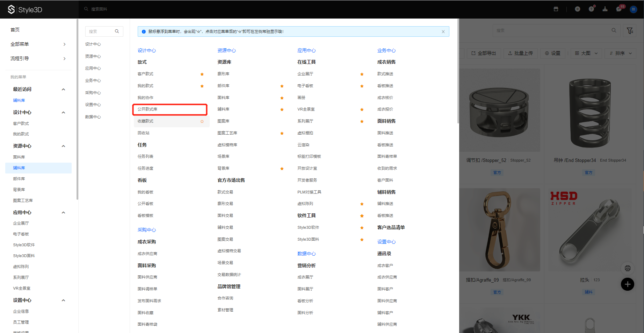This screenshot has width=644, height=333.
Task: Click the language switch icon
Action: tap(577, 9)
